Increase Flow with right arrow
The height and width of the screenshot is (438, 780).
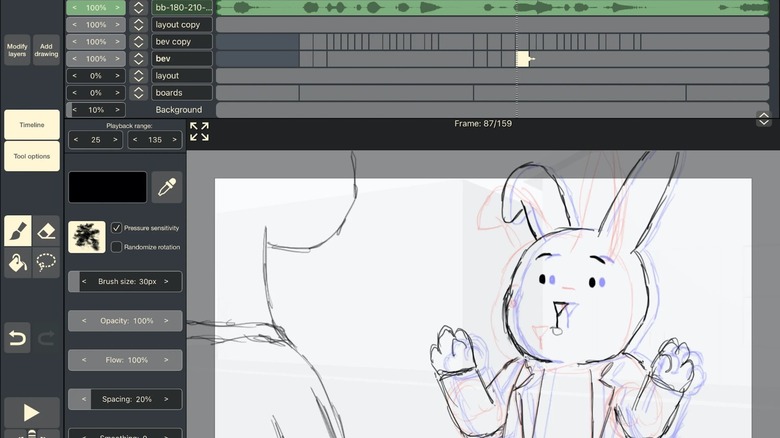click(166, 360)
